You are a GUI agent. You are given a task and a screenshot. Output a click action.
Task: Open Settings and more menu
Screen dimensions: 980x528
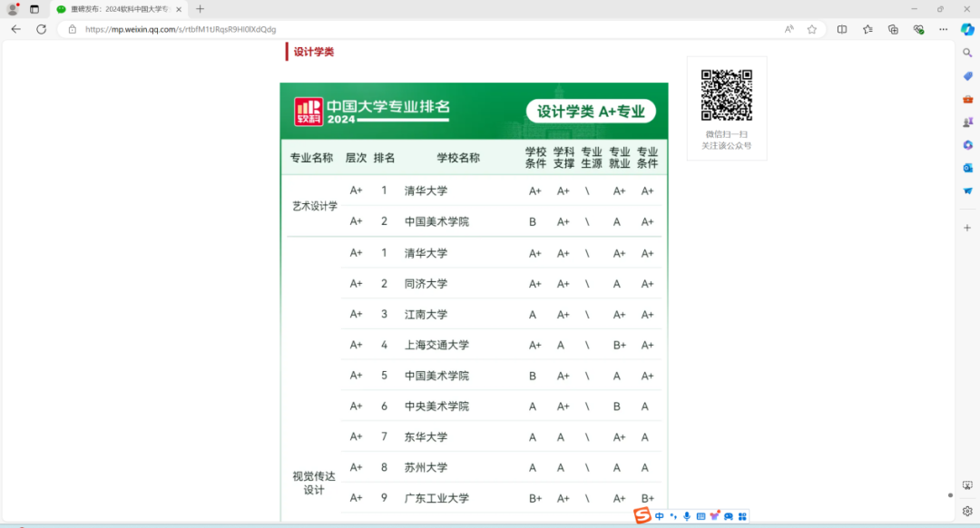tap(943, 29)
